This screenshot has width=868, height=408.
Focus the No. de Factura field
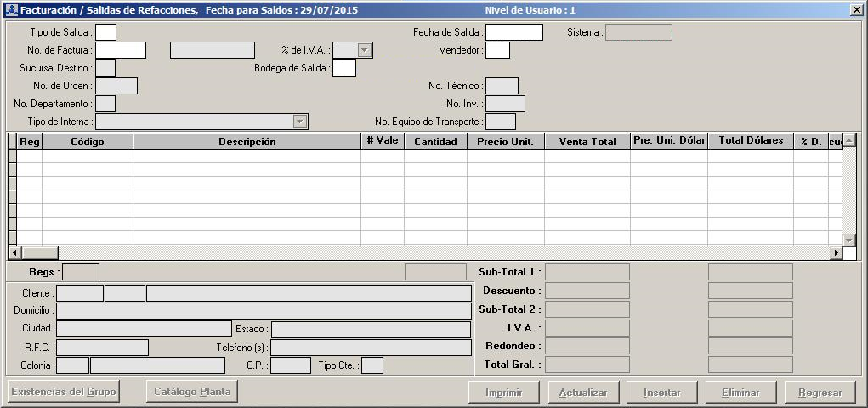(121, 50)
